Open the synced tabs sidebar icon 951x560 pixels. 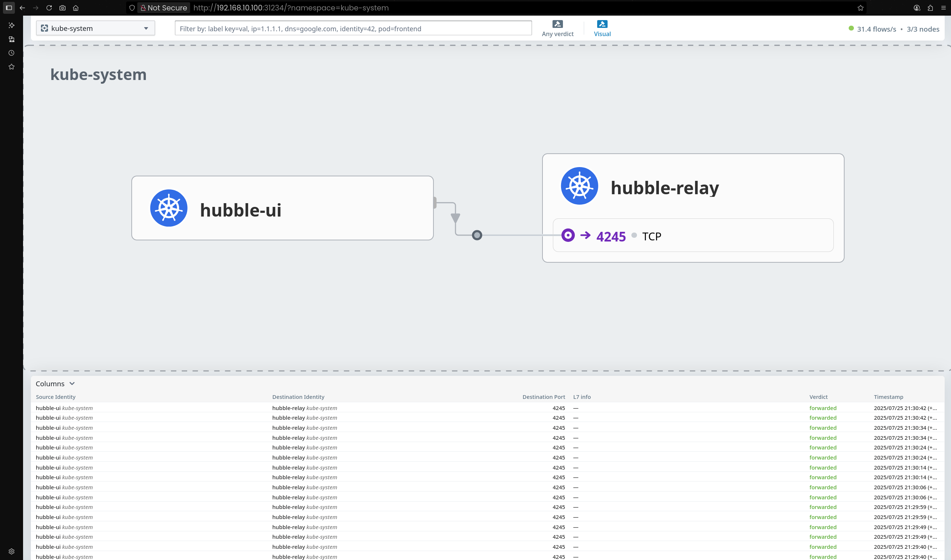point(12,39)
